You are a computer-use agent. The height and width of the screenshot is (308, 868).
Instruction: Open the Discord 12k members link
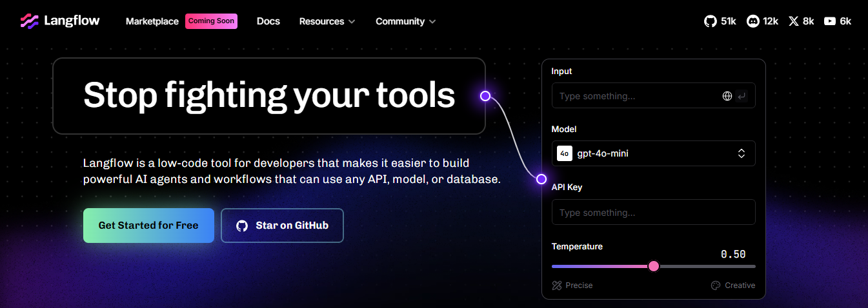(762, 21)
